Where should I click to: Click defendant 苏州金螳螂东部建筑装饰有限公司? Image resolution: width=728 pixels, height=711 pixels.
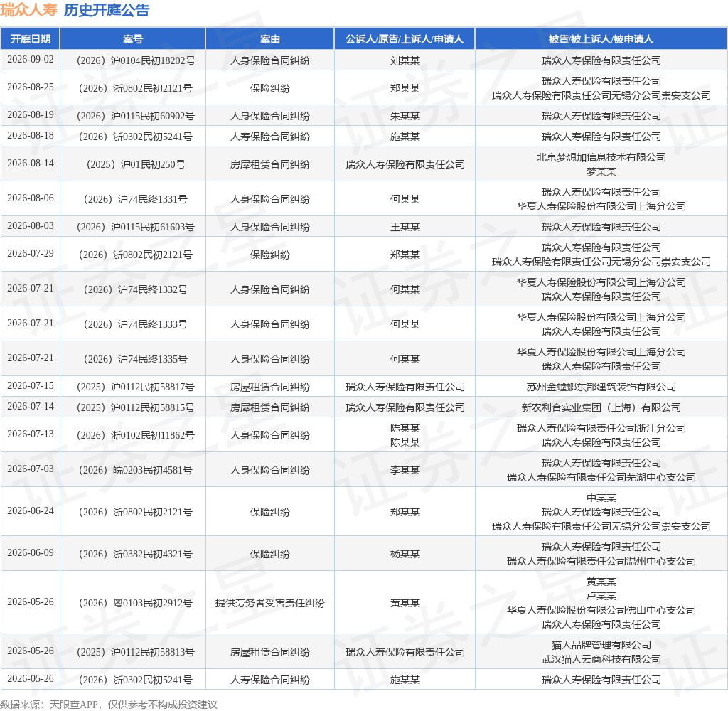[x=601, y=387]
